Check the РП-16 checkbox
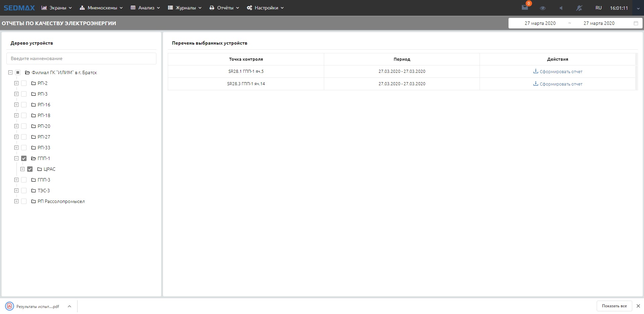Viewport: 644px width, 314px height. tap(24, 105)
